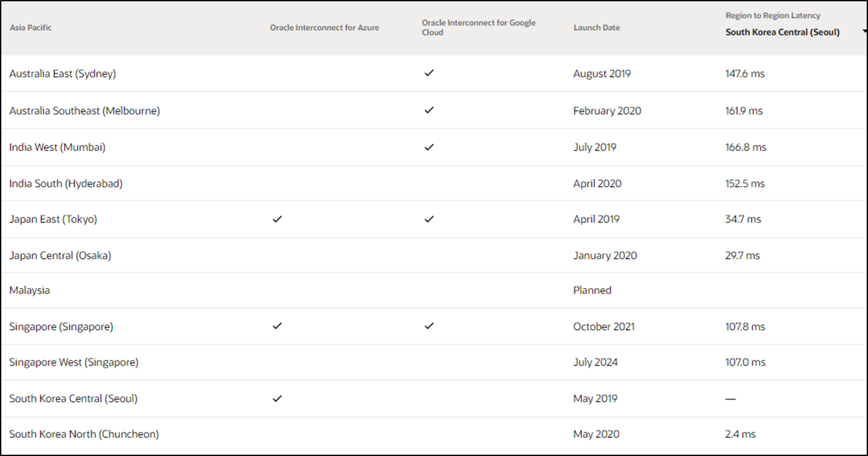Click the Google Cloud checkmark for Japan East
Image resolution: width=868 pixels, height=456 pixels.
coord(429,219)
